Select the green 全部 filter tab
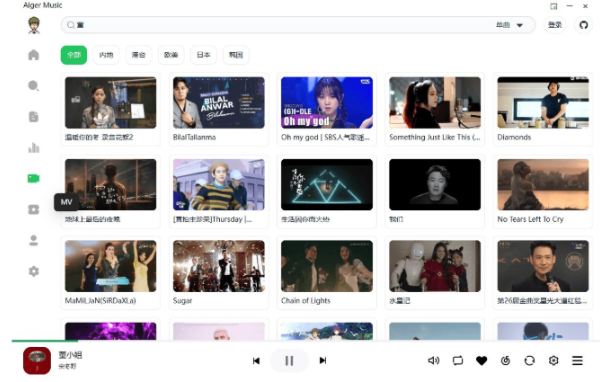 pos(74,55)
